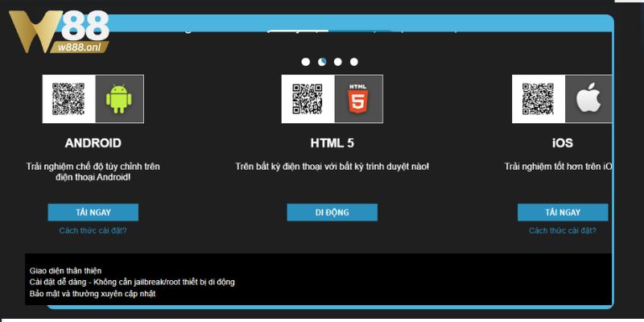Select the first carousel dot
Image resolution: width=644 pixels, height=322 pixels.
pyautogui.click(x=306, y=62)
